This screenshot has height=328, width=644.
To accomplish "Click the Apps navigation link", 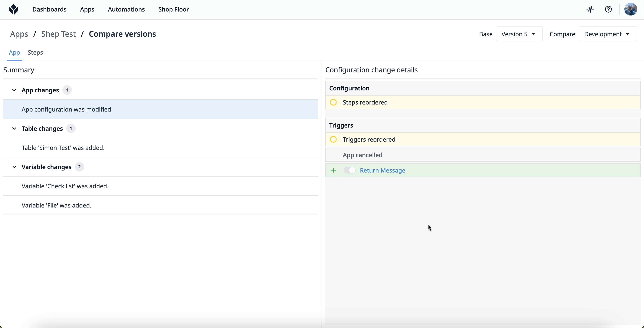I will point(87,9).
